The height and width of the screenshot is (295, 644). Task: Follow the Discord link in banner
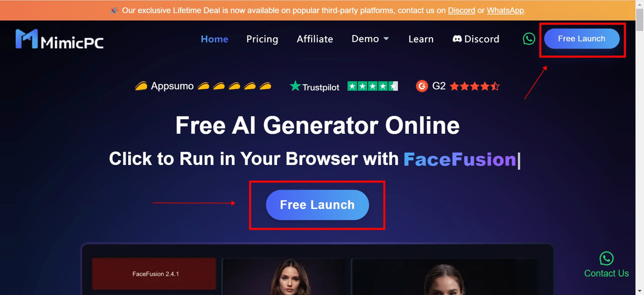point(462,10)
